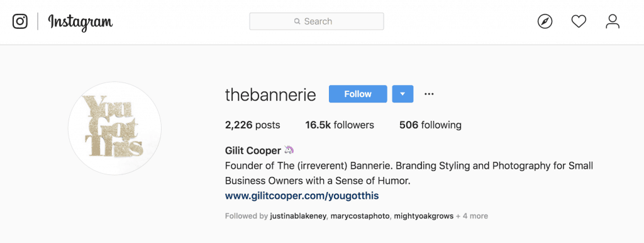The image size is (644, 243).
Task: Expand the suggested accounts dropdown arrow
Action: [x=403, y=94]
